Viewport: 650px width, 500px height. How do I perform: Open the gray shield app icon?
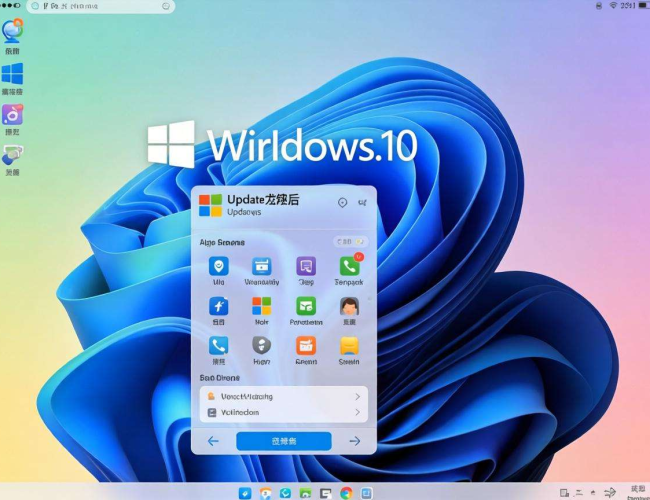262,345
